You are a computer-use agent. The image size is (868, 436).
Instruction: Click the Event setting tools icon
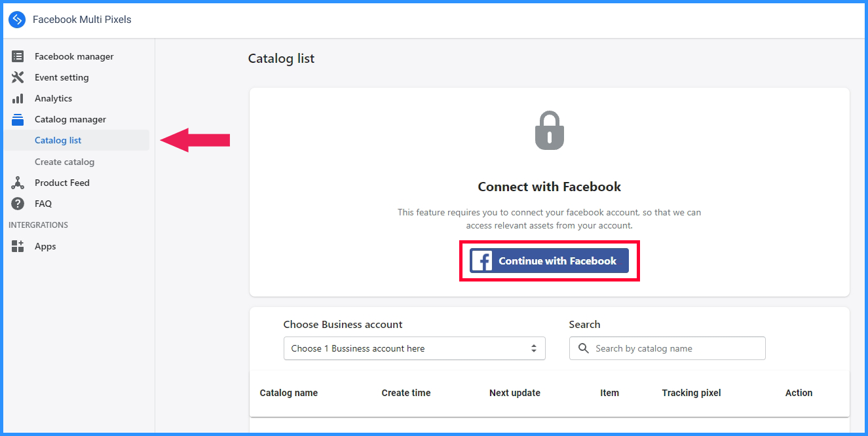click(x=18, y=77)
